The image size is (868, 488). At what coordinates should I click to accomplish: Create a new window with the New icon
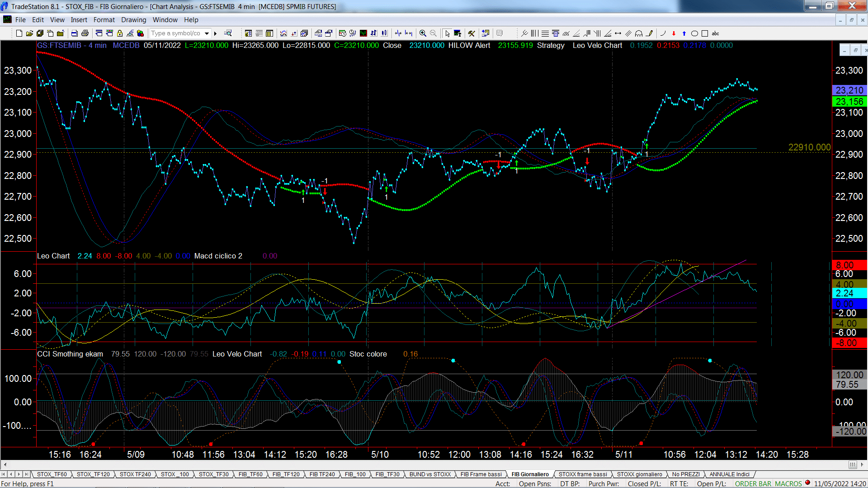(19, 33)
